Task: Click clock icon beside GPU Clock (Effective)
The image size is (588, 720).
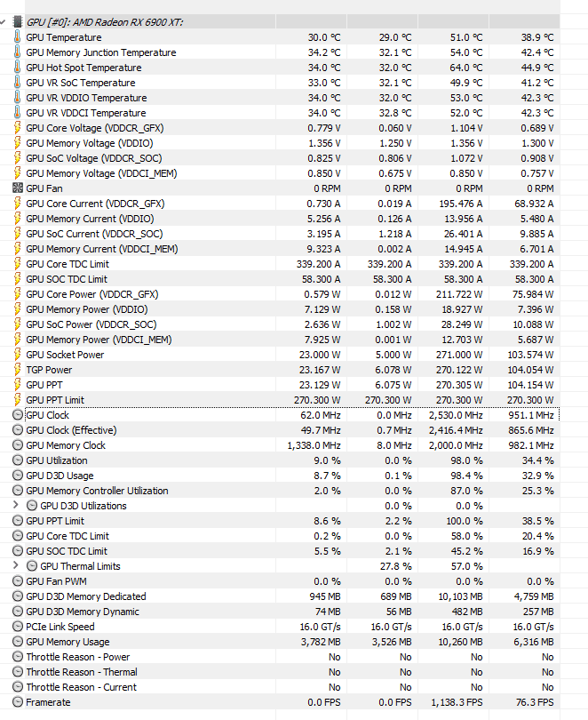Action: 18,430
